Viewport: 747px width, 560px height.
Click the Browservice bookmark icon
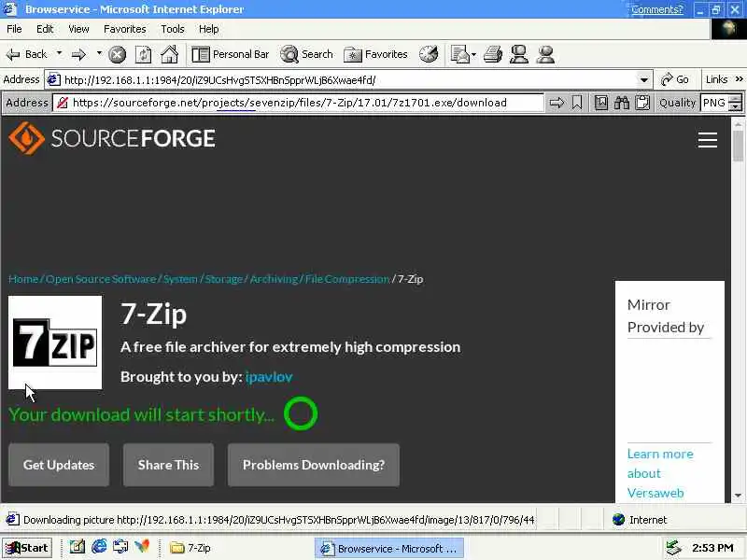[577, 103]
